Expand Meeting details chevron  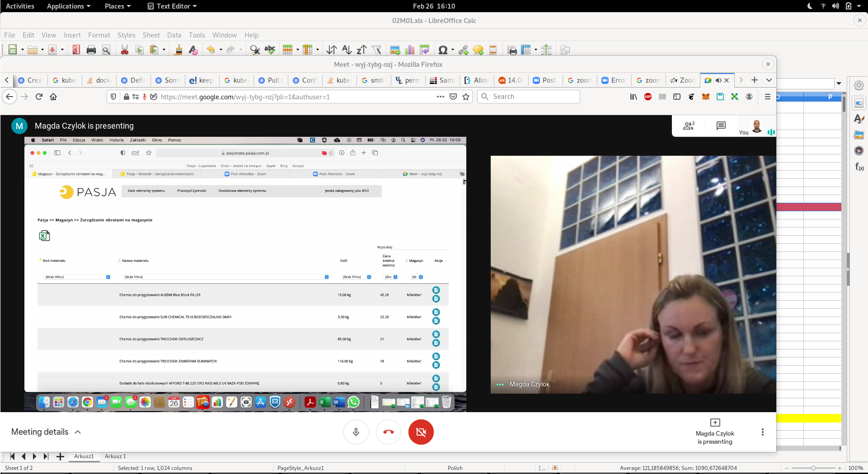pyautogui.click(x=78, y=432)
